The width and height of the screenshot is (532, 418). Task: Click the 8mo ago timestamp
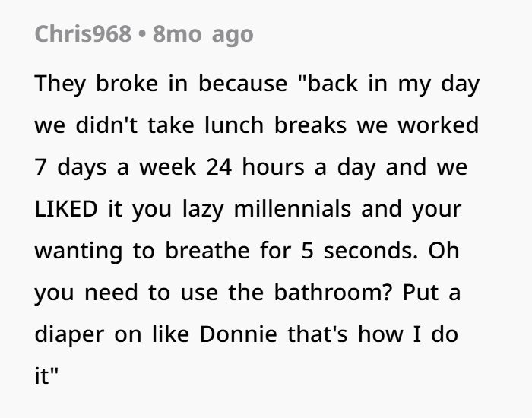click(x=203, y=35)
